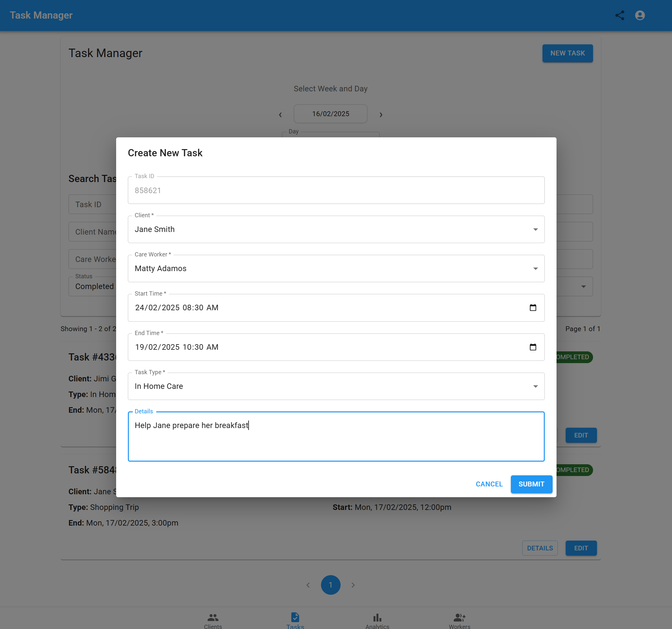Click the week date field 16/02/2025

point(330,114)
